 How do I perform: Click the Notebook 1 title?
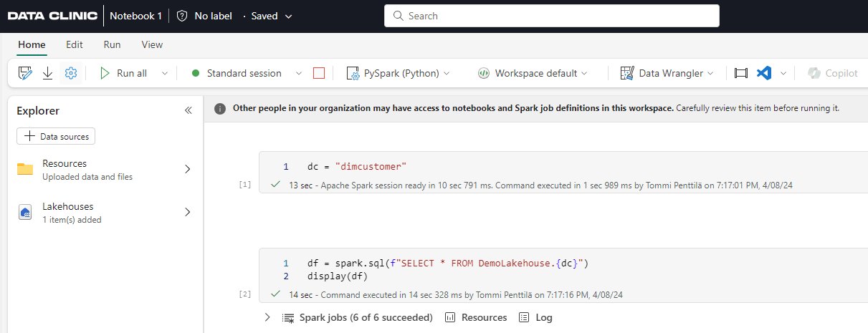[135, 16]
